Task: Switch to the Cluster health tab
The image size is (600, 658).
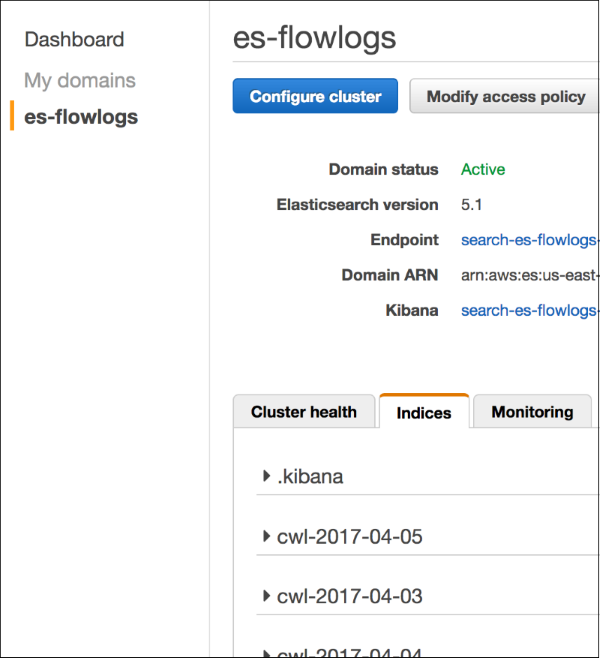Action: (304, 412)
